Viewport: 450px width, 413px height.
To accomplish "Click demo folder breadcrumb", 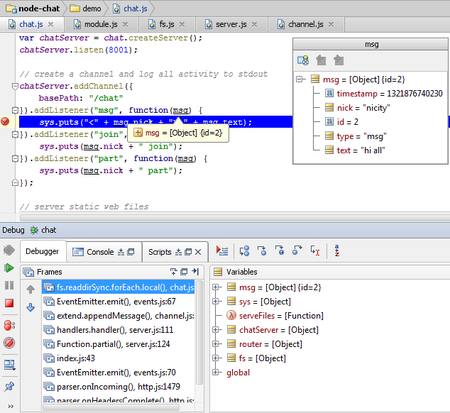I will click(x=85, y=9).
